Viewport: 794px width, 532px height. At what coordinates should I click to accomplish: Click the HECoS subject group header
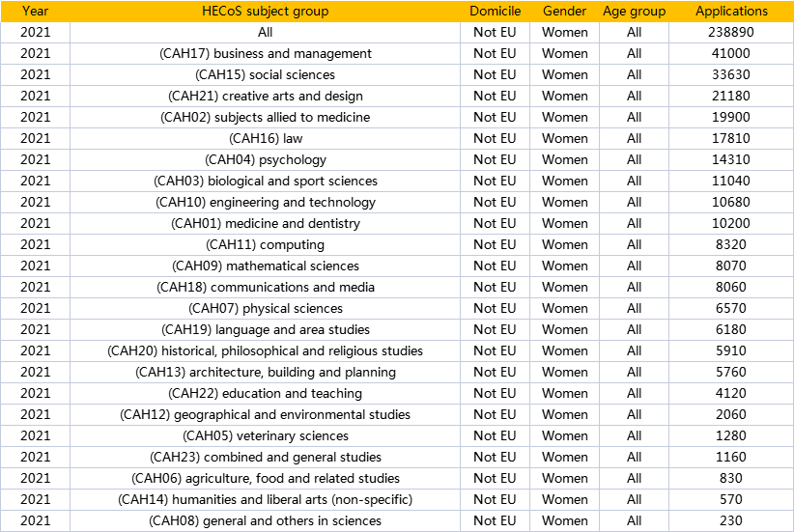[x=265, y=12]
